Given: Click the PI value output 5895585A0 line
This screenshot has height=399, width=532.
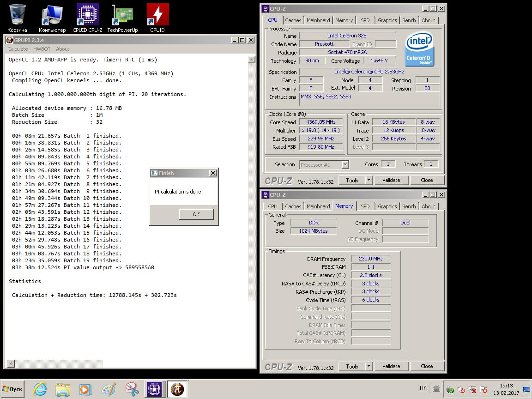Looking at the screenshot, I should tap(83, 267).
